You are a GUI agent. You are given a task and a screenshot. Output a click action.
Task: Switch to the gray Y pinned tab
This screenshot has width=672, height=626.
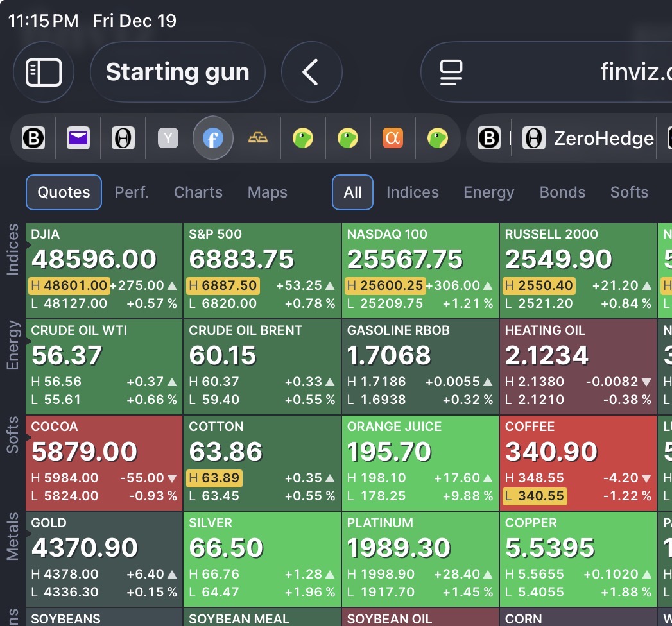tap(168, 138)
